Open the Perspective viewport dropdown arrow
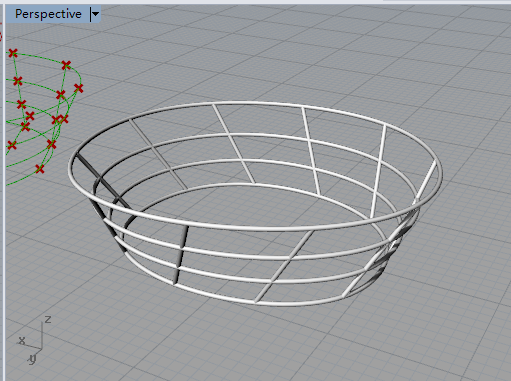The height and width of the screenshot is (381, 511). click(x=95, y=14)
